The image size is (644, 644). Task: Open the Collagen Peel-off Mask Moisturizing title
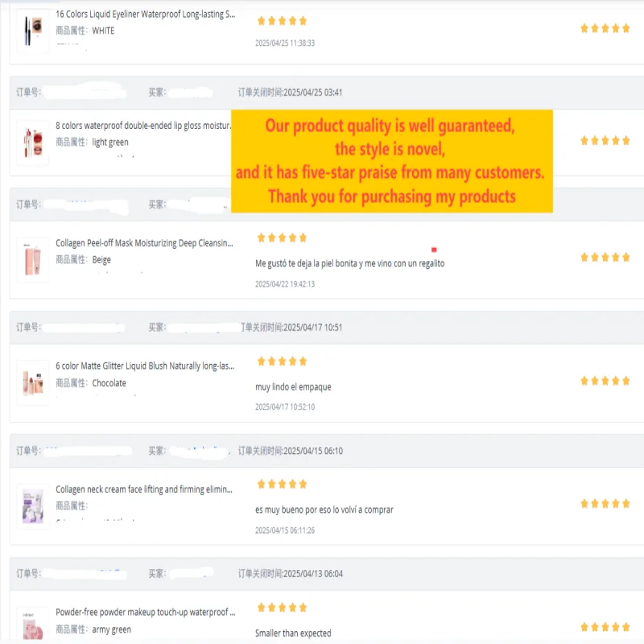click(144, 243)
